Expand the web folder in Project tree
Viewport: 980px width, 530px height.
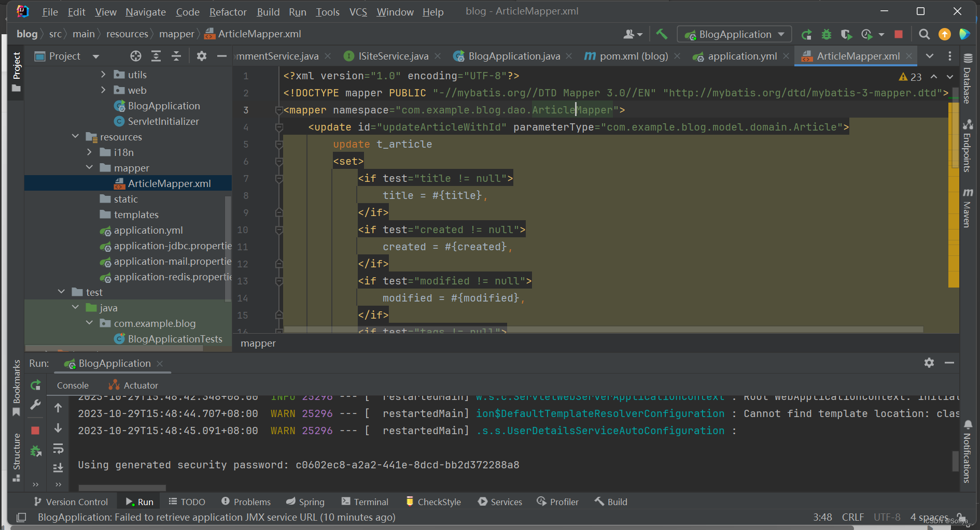click(x=104, y=90)
